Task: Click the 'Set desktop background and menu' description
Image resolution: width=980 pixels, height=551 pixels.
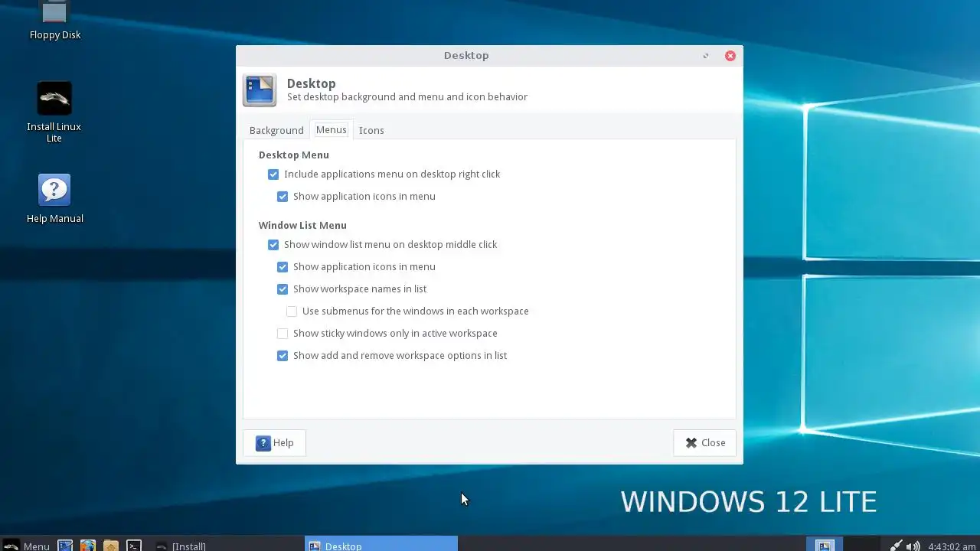Action: (407, 97)
